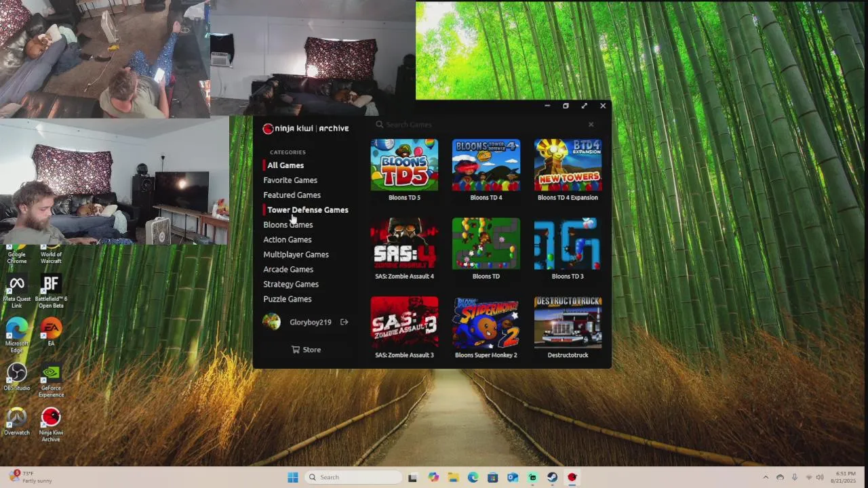The image size is (868, 488).
Task: Open the Destructotruck game thumbnail
Action: (568, 322)
